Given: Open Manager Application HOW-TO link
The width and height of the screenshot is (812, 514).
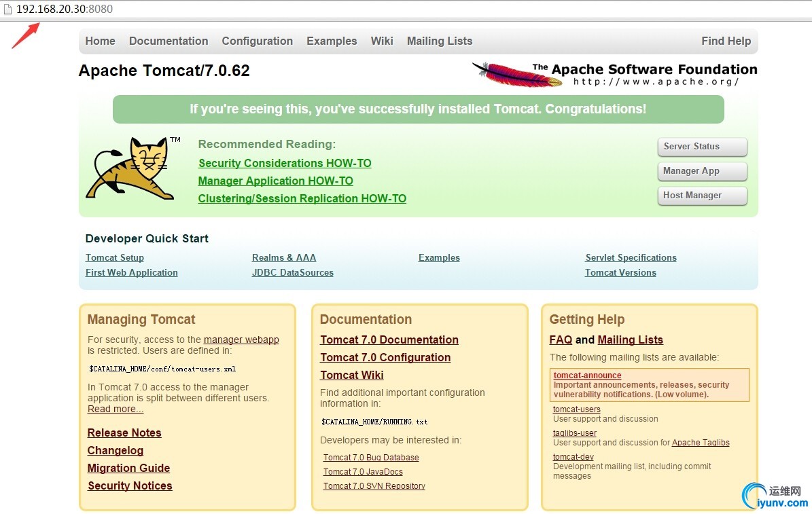Looking at the screenshot, I should point(275,181).
